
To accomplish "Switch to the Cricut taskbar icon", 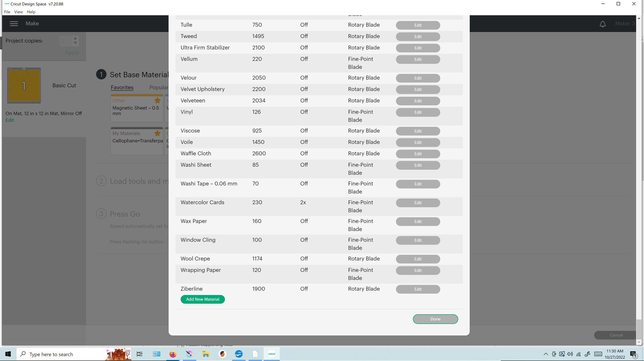I will coord(272,354).
